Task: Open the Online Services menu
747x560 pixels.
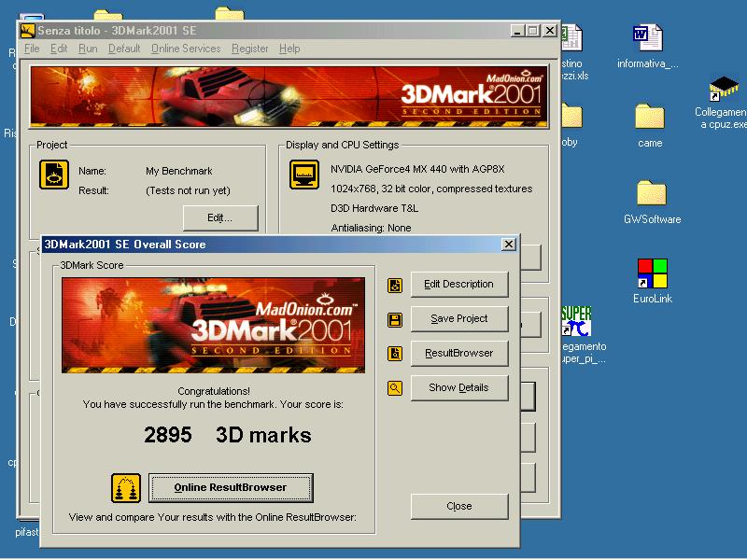Action: pos(186,49)
